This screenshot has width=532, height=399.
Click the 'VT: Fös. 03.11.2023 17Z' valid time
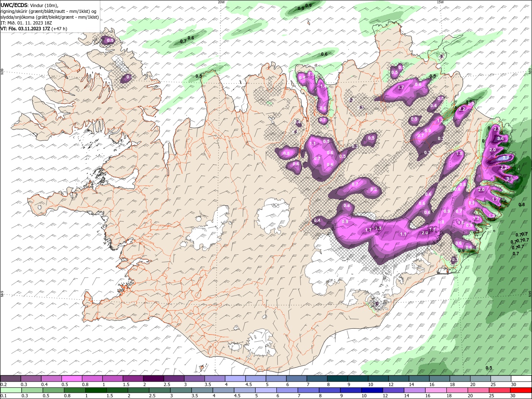[26, 29]
